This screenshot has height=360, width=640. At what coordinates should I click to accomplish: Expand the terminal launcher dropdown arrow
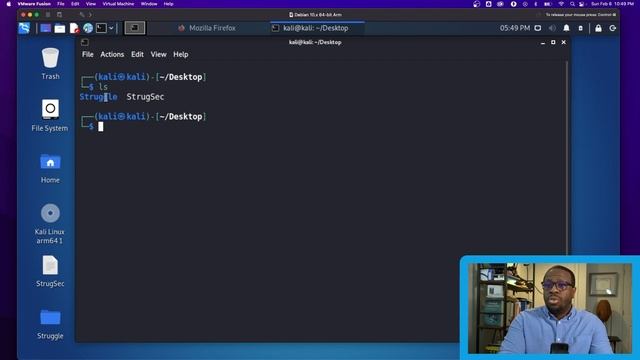click(x=111, y=28)
